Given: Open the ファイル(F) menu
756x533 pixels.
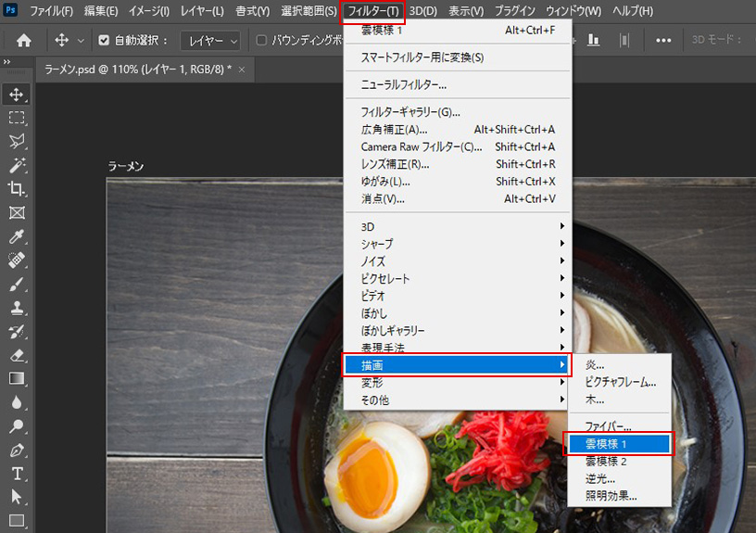Looking at the screenshot, I should click(52, 10).
